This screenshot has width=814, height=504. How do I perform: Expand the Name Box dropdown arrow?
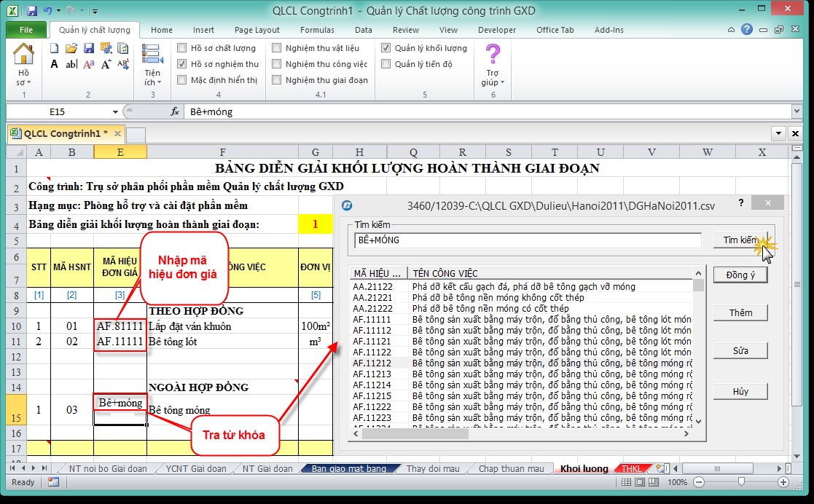tap(115, 111)
